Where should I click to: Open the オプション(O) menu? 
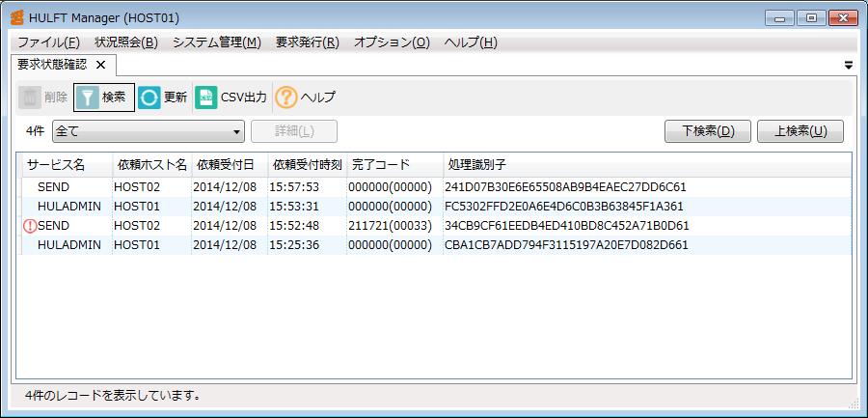click(392, 42)
